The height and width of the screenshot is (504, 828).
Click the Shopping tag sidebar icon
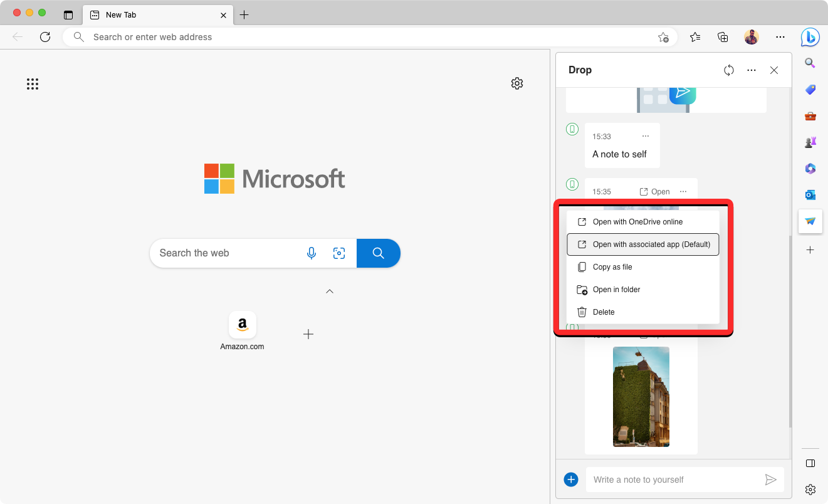tap(810, 90)
